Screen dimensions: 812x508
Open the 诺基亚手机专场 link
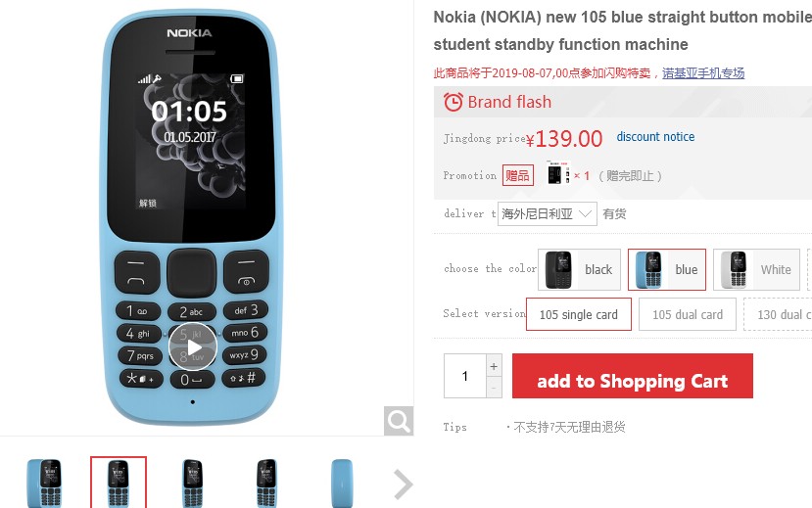703,73
